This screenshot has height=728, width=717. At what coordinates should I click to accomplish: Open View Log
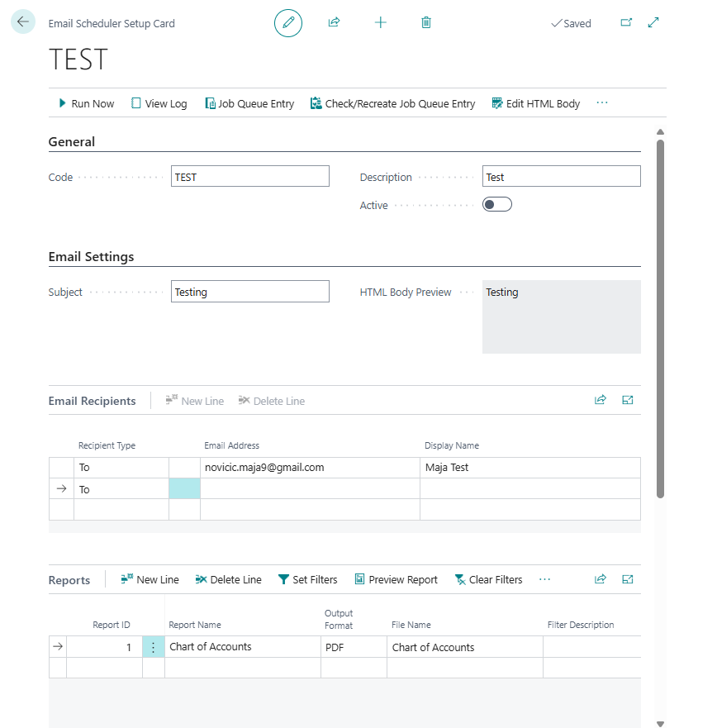[159, 103]
